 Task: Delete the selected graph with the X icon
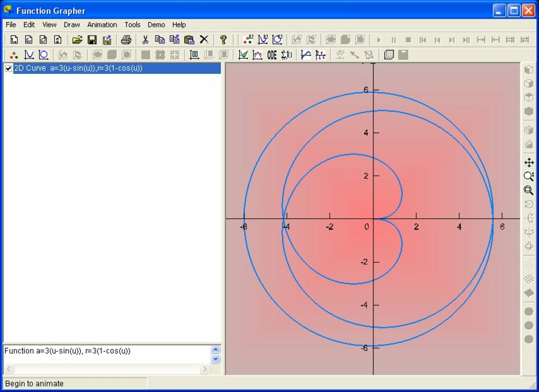[x=204, y=40]
